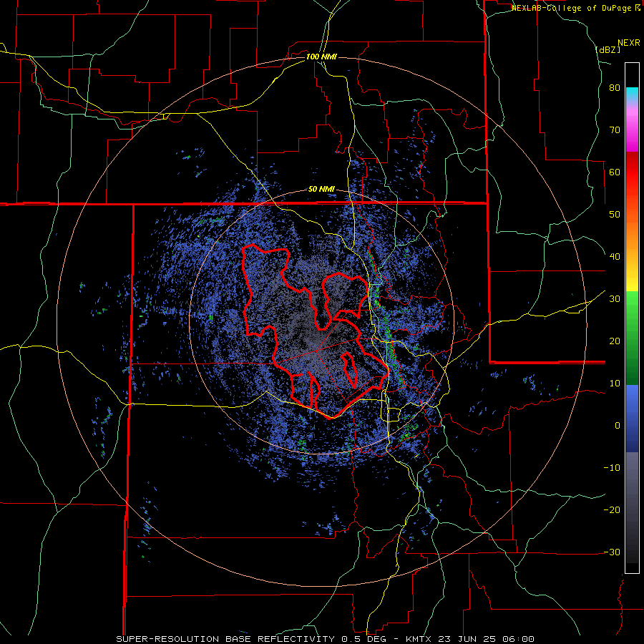Click the 100 NMI range ring label
Image resolution: width=644 pixels, height=644 pixels.
tap(321, 57)
